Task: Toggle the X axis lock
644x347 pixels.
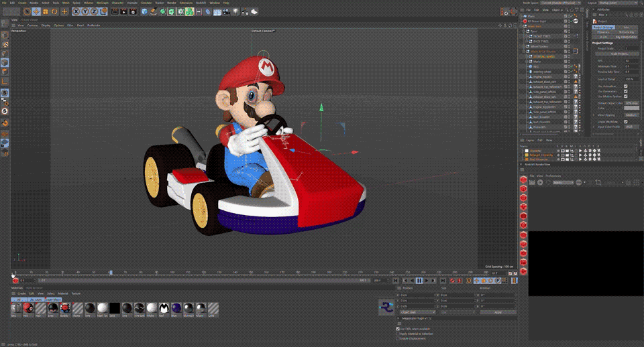Action: click(x=76, y=11)
